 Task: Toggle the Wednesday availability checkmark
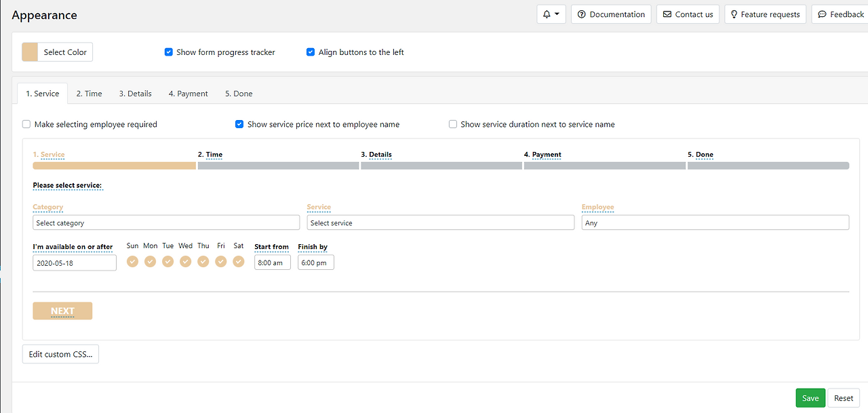coord(185,262)
